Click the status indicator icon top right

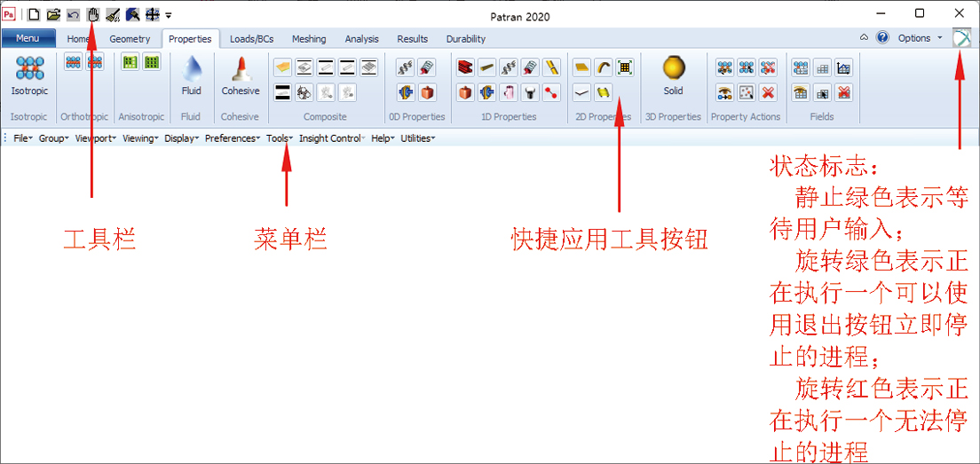coord(960,38)
